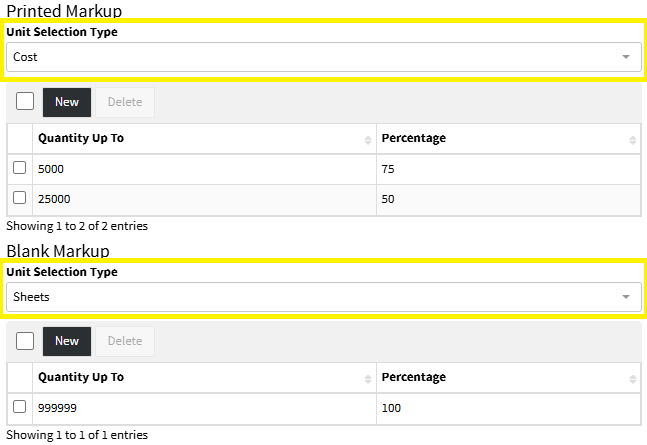The width and height of the screenshot is (647, 445).
Task: Select the 5000 quantity row checkbox
Action: point(20,169)
